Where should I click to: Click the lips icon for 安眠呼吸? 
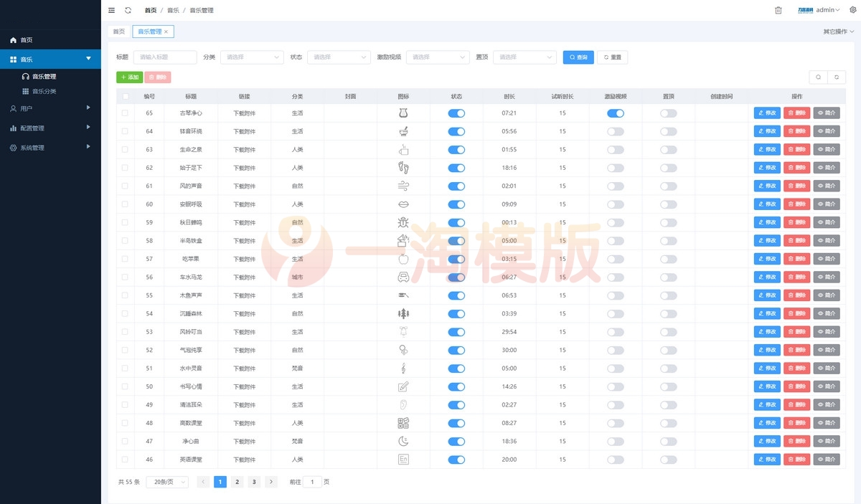tap(403, 204)
